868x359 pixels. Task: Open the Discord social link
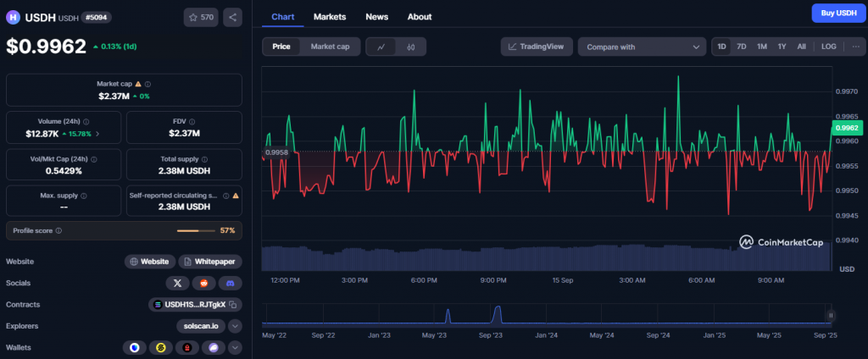[x=231, y=283]
